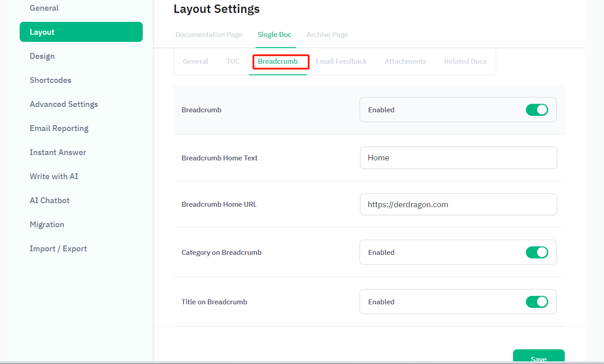Click the Breadcrumb Home URL field
Image resolution: width=604 pixels, height=364 pixels.
tap(458, 204)
